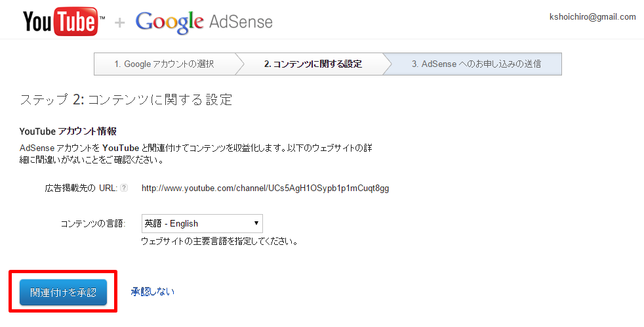
Task: Click the ウェブサイトの主要言語を指定してください hint text
Action: tap(219, 242)
